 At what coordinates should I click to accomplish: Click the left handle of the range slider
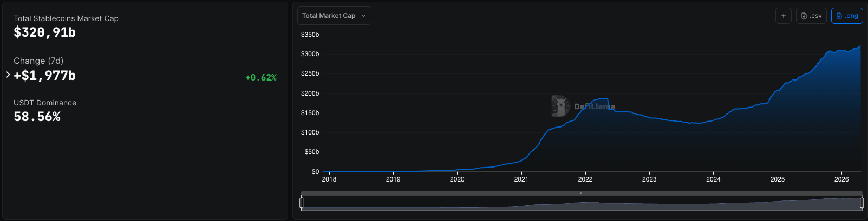pyautogui.click(x=302, y=203)
